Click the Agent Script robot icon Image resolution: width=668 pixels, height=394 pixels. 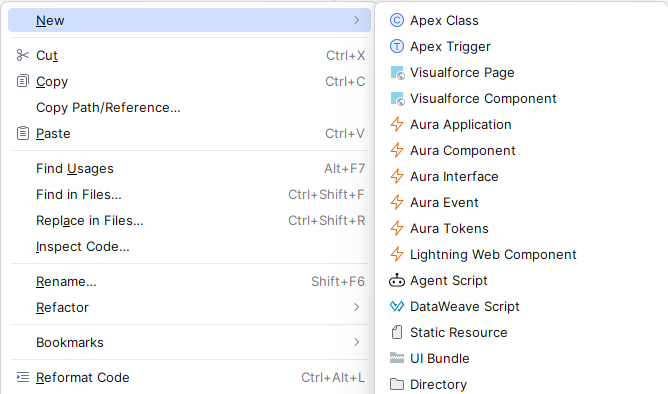pos(397,280)
